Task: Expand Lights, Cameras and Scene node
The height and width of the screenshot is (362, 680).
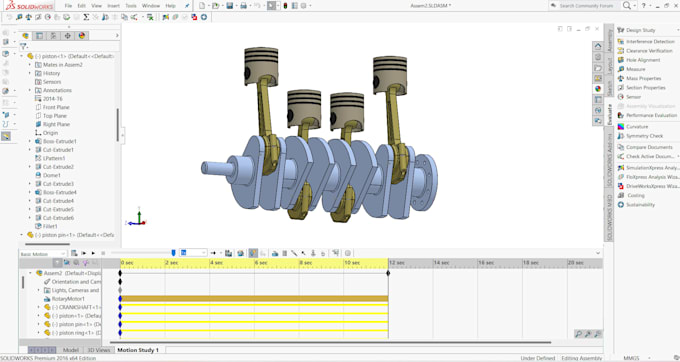Action: (x=39, y=290)
